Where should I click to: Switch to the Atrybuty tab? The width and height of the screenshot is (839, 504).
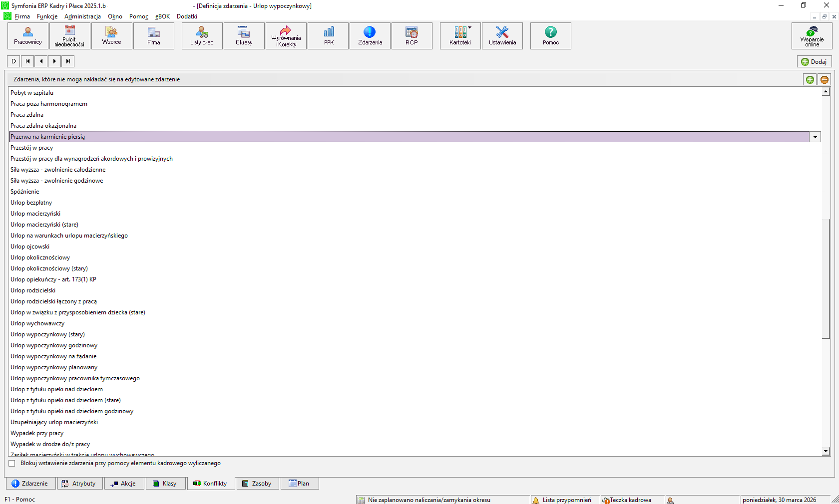click(x=80, y=484)
